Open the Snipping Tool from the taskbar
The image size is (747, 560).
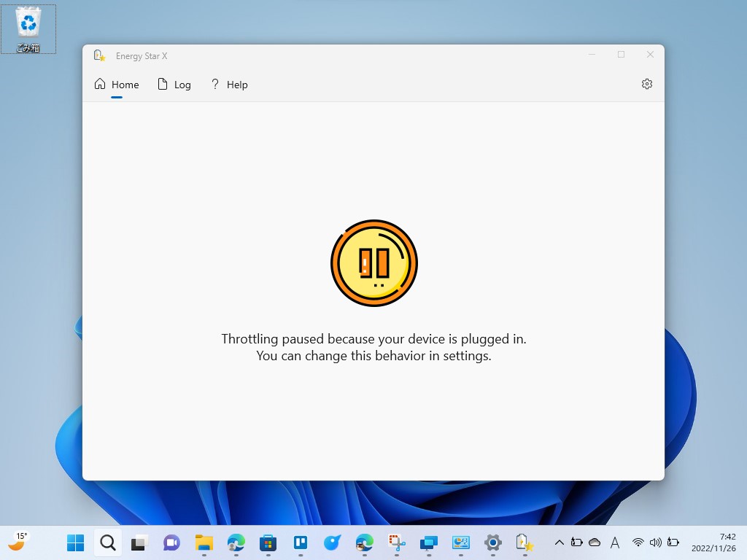pos(396,542)
